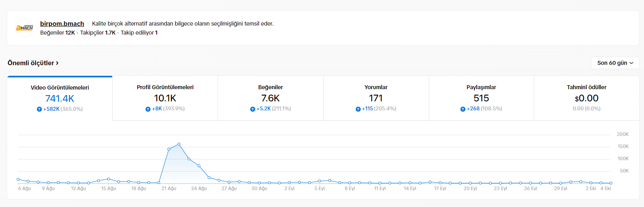
Task: Click the up-arrow icon beside +582K
Action: coord(39,109)
